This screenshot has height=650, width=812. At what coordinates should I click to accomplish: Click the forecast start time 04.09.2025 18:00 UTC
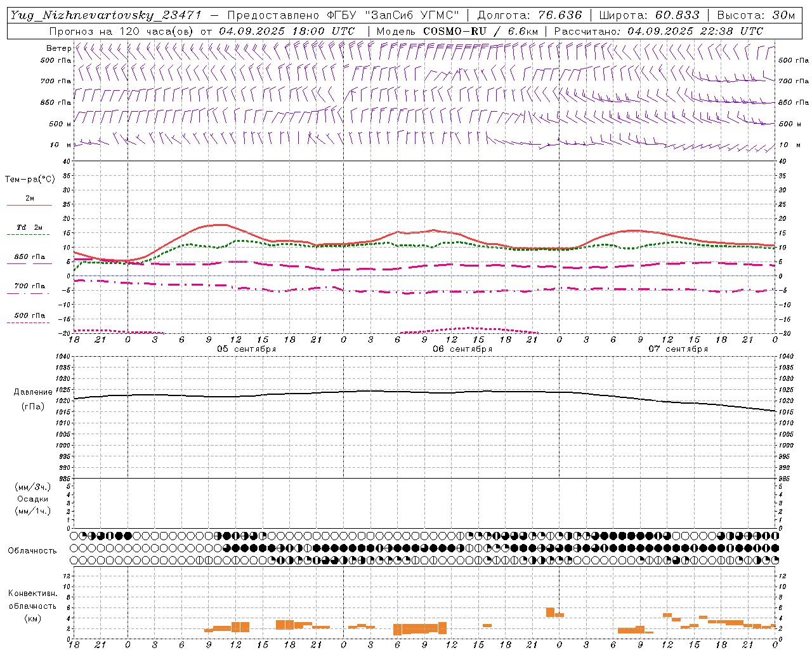(x=287, y=31)
